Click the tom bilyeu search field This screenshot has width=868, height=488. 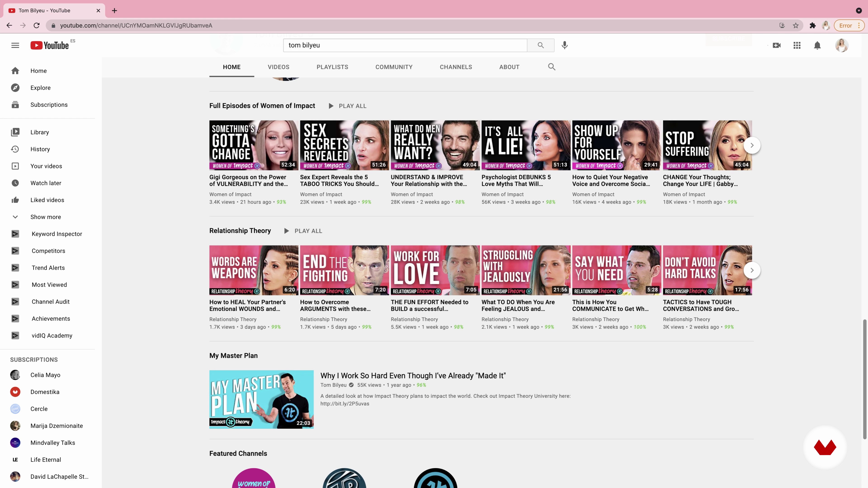405,45
